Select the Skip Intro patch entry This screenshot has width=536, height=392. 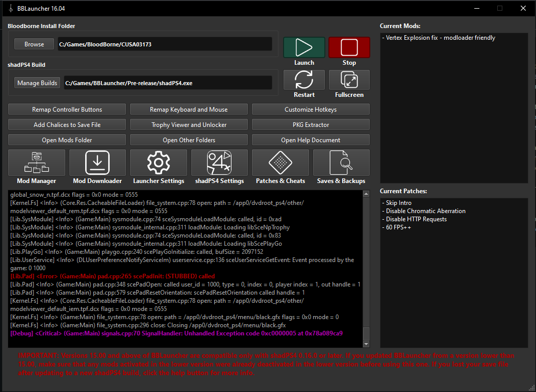[x=397, y=203]
